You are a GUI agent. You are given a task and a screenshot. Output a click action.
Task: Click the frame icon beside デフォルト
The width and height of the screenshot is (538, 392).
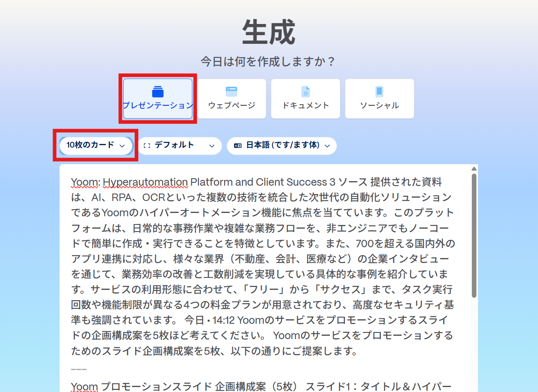click(x=147, y=146)
